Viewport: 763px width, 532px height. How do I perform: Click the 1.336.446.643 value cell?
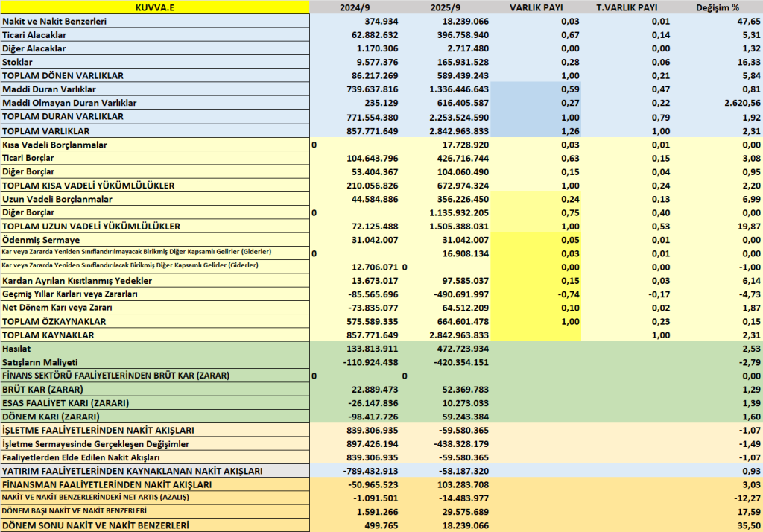(x=459, y=89)
